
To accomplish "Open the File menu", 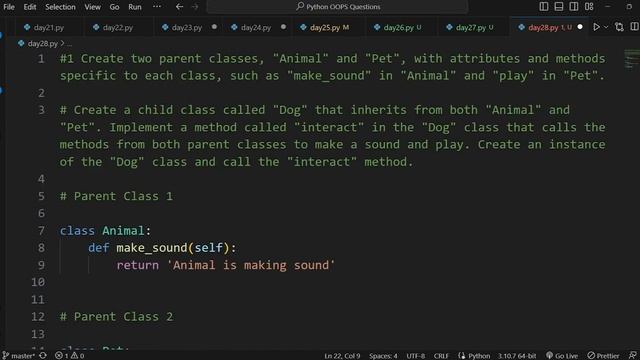I will [x=9, y=7].
